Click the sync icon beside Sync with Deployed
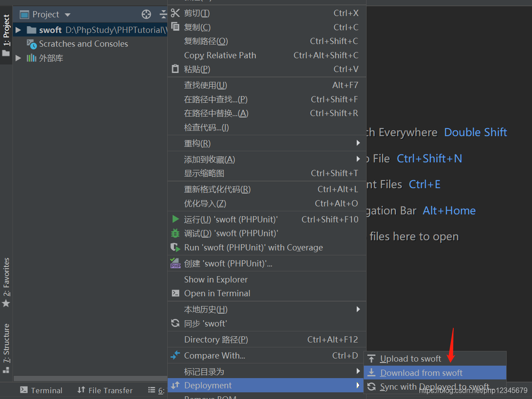Screen dimensions: 532x399 coord(371,387)
